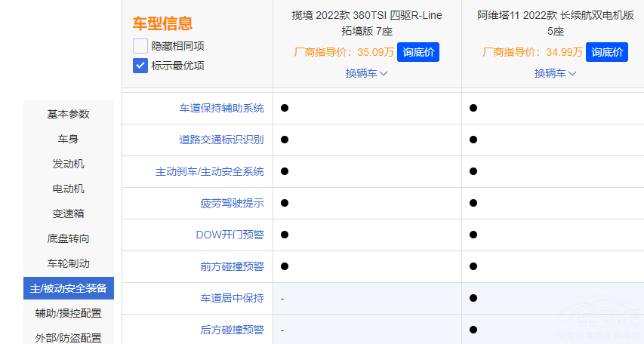
Task: Open 底盘转向 sidebar item
Action: [x=69, y=238]
